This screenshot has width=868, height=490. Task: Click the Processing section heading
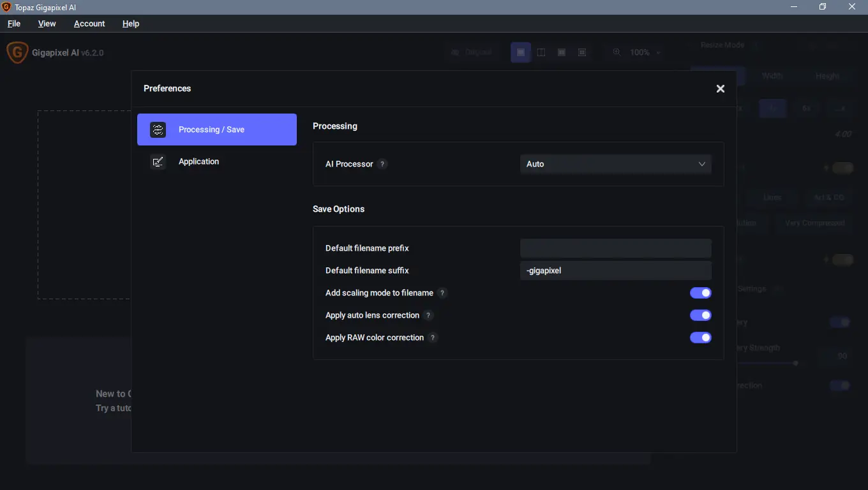click(x=335, y=126)
